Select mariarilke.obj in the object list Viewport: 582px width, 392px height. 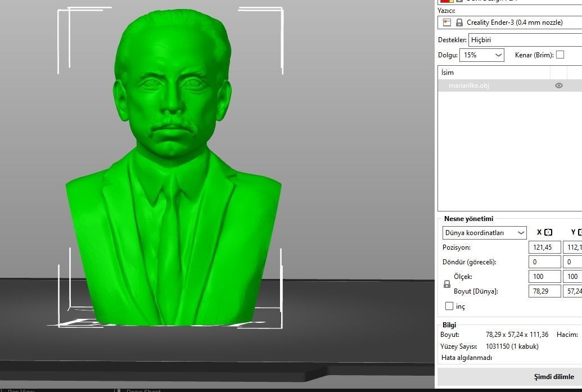[469, 85]
